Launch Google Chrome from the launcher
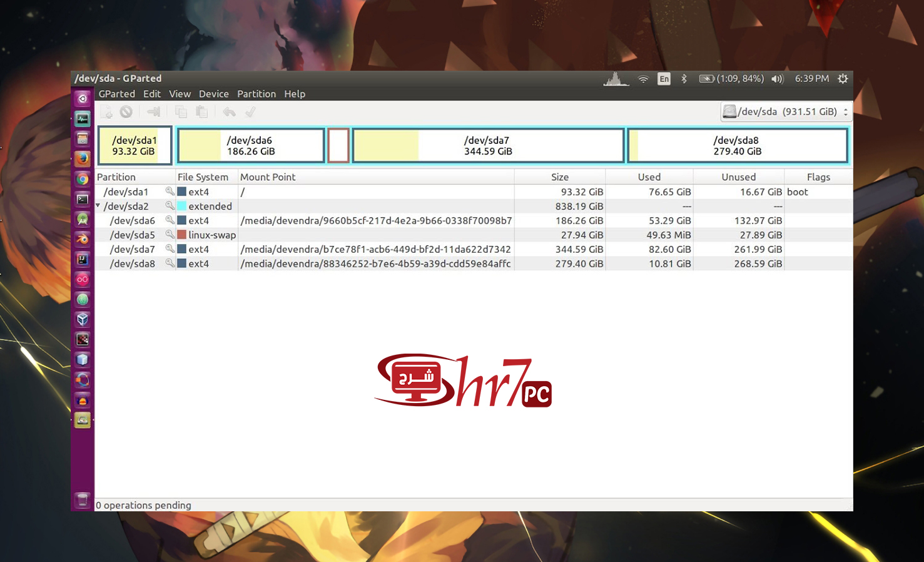The width and height of the screenshot is (924, 562). [x=83, y=179]
